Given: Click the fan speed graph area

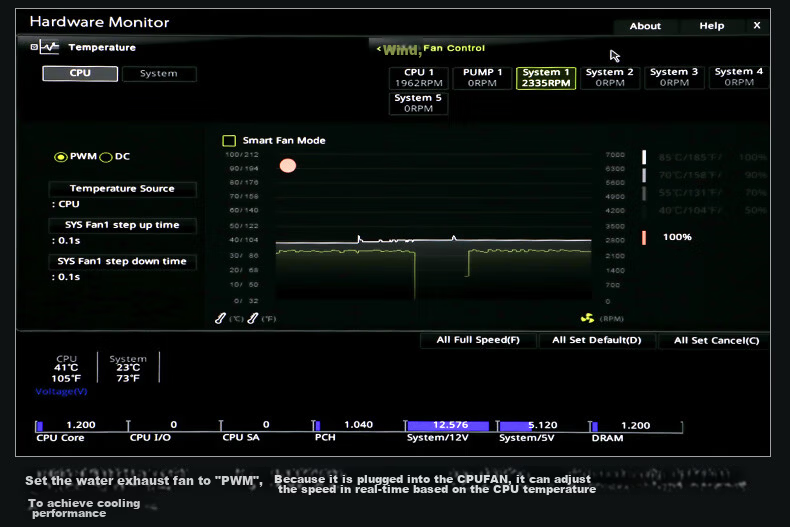Looking at the screenshot, I should coord(433,227).
